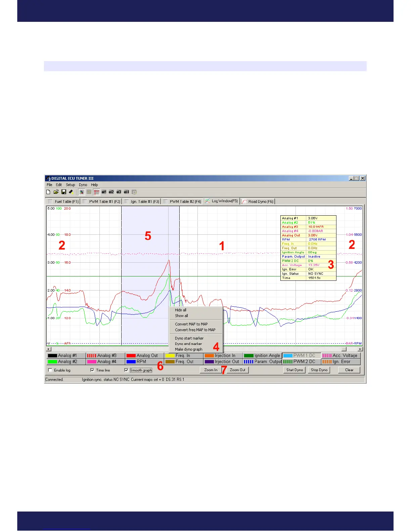
Task: Choose Convert MAF to MAP from context menu
Action: (191, 324)
